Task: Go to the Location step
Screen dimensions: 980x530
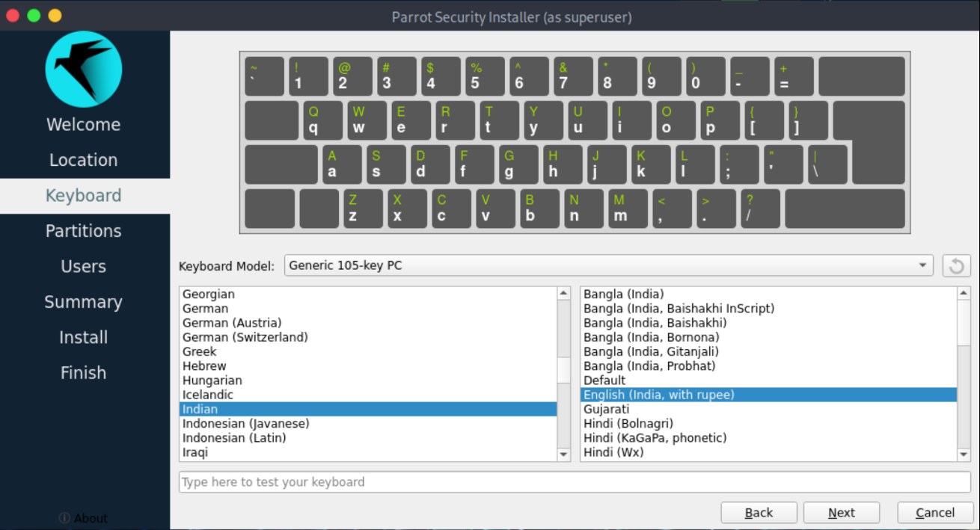Action: pos(83,160)
